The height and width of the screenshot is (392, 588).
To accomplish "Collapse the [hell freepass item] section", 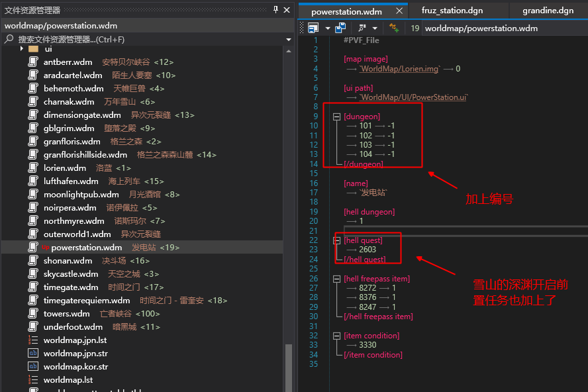I will coord(337,279).
